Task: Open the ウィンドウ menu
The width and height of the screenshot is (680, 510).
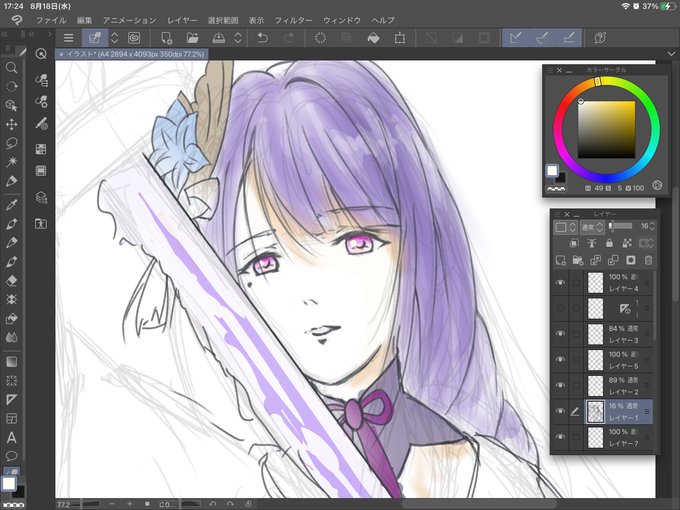Action: (342, 20)
